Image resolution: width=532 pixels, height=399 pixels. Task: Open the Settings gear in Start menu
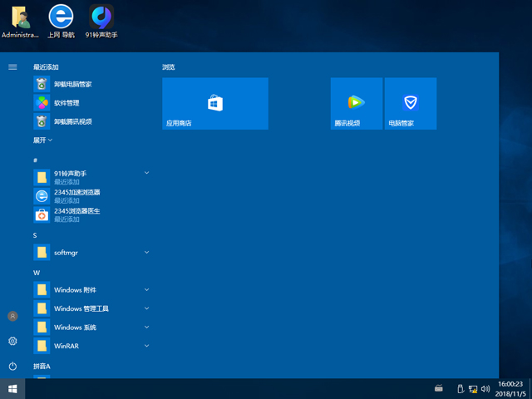point(12,341)
